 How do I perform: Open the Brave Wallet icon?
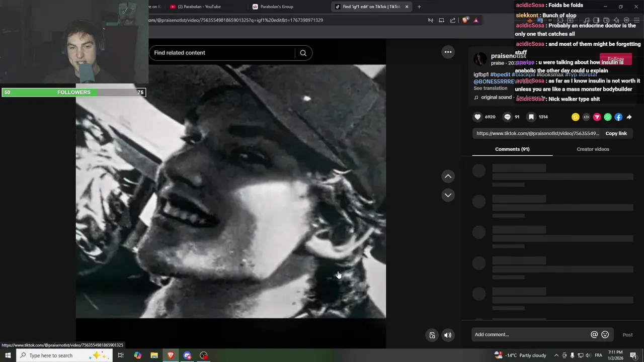606,20
